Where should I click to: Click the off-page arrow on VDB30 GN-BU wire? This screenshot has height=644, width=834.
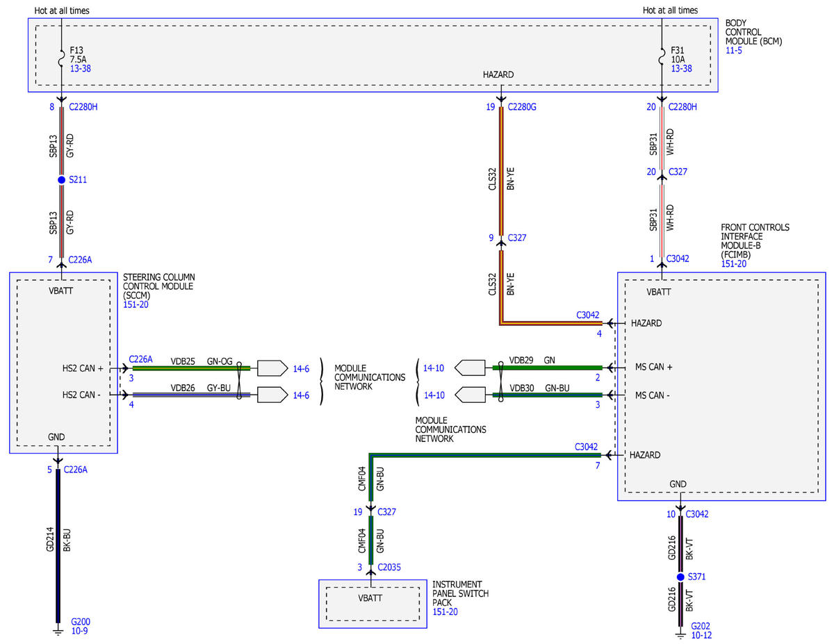click(x=471, y=395)
